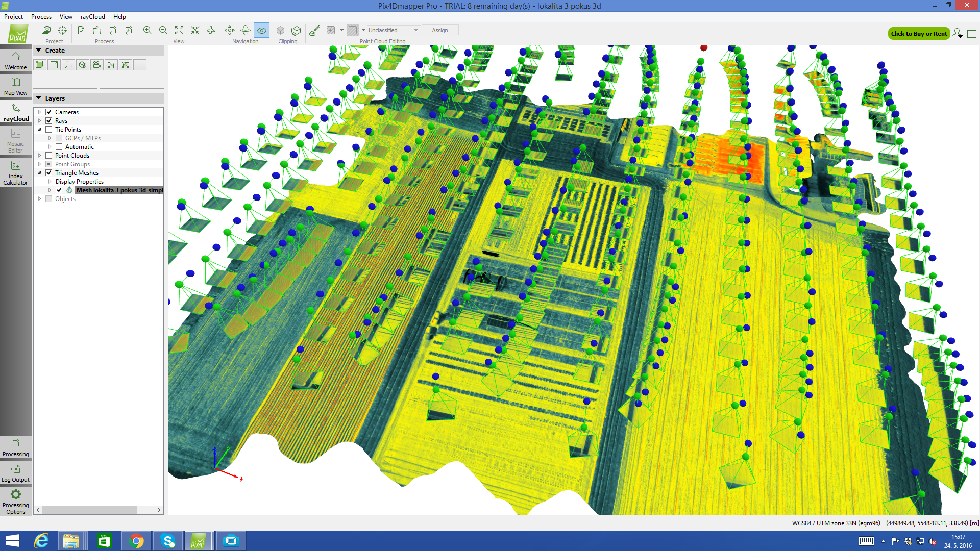This screenshot has width=980, height=551.
Task: Open the View menu
Action: tap(66, 17)
